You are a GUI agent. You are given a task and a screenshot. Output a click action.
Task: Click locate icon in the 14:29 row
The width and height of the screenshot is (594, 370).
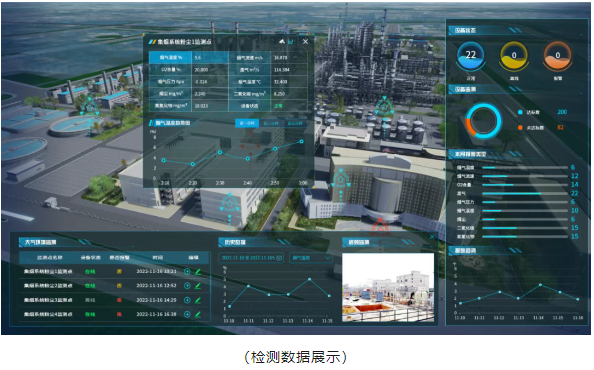(187, 300)
